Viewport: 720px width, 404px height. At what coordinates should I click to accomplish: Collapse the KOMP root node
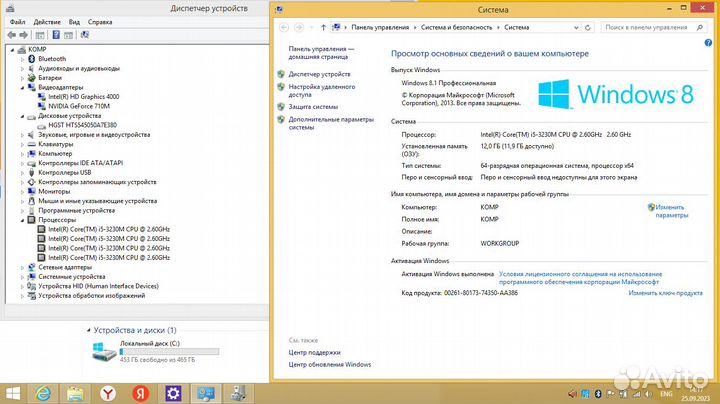click(x=12, y=50)
